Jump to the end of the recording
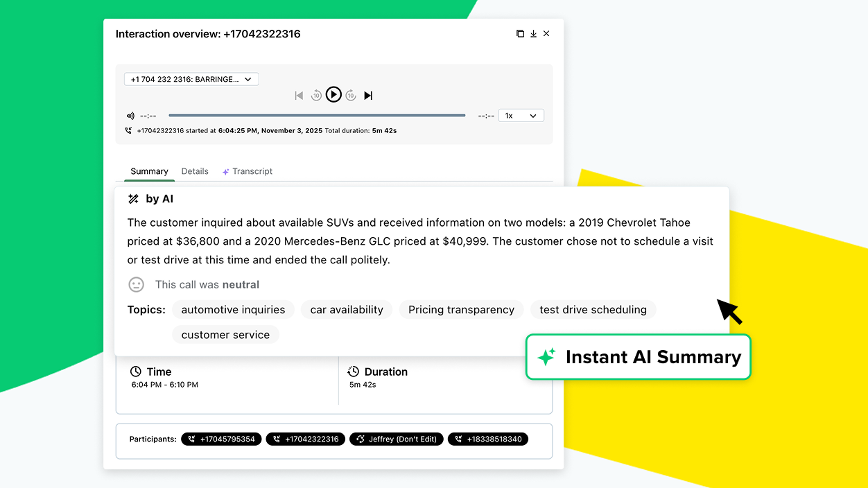 point(368,95)
